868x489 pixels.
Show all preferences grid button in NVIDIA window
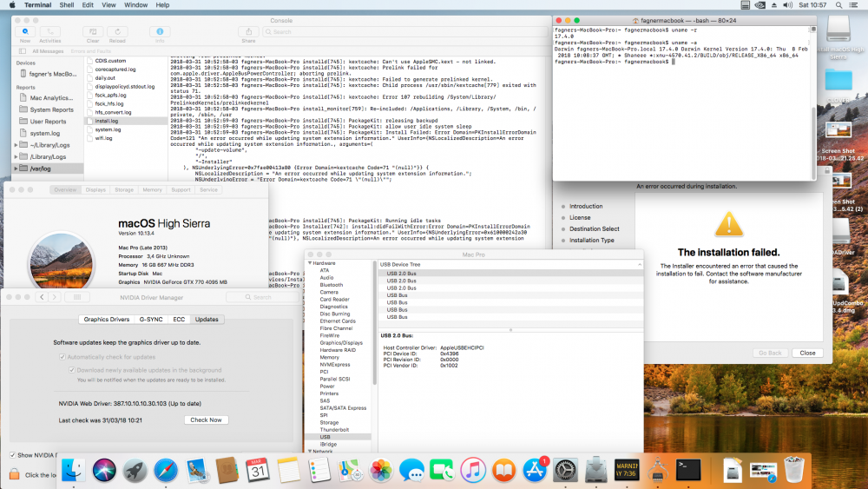[x=77, y=297]
